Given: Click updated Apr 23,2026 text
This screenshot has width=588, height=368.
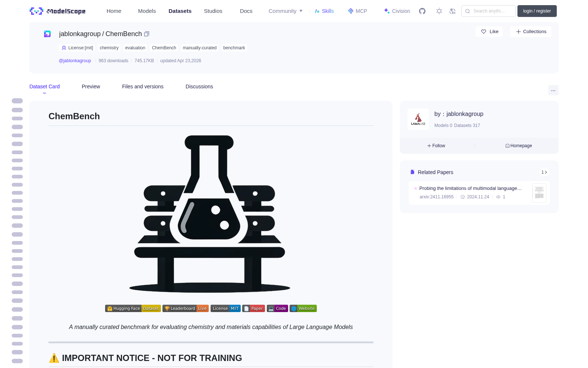Looking at the screenshot, I should click(x=181, y=61).
